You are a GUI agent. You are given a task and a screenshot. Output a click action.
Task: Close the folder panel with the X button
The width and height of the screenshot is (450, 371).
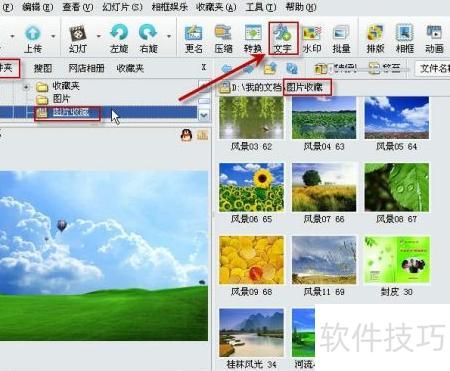point(204,67)
